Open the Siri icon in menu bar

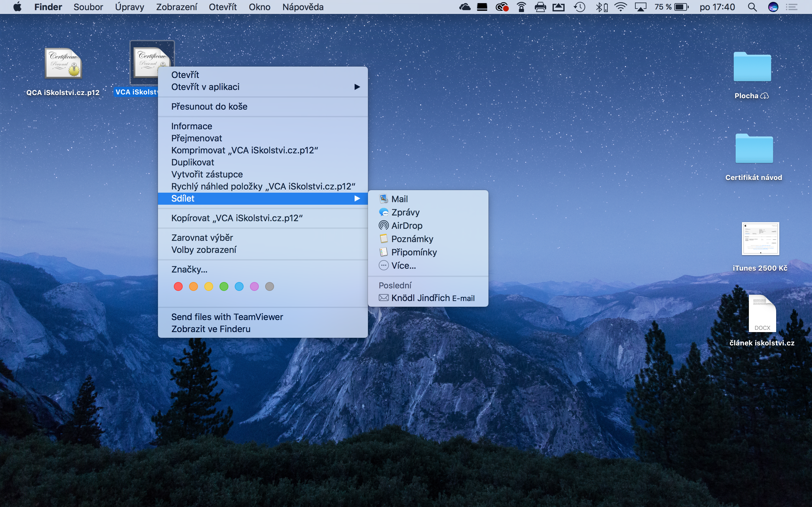coord(773,7)
